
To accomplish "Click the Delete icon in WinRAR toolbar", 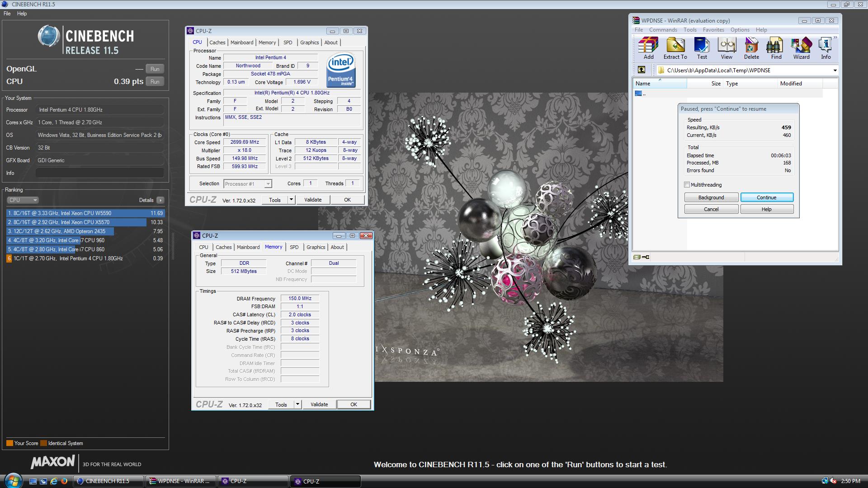I will point(751,48).
